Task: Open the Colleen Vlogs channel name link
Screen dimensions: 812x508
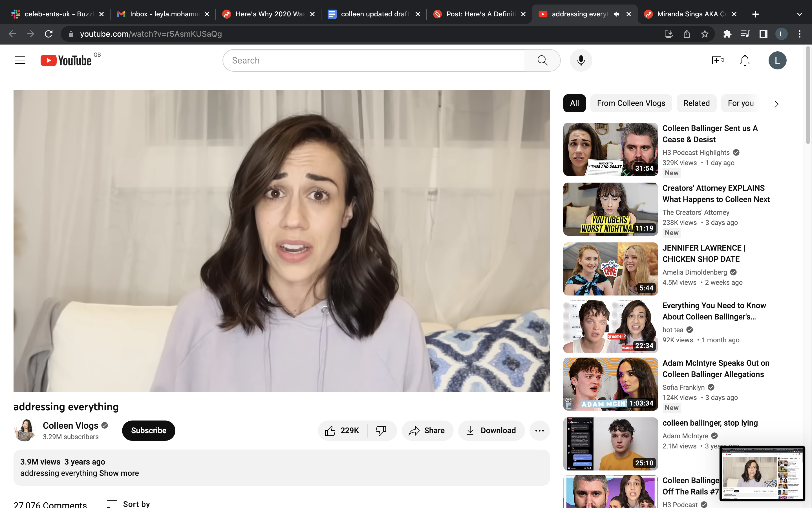Action: pos(70,425)
